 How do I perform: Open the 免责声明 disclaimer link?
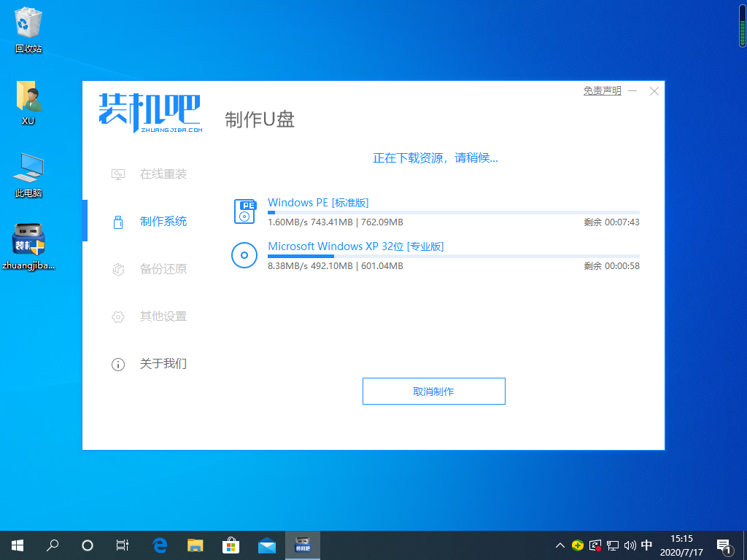[601, 90]
